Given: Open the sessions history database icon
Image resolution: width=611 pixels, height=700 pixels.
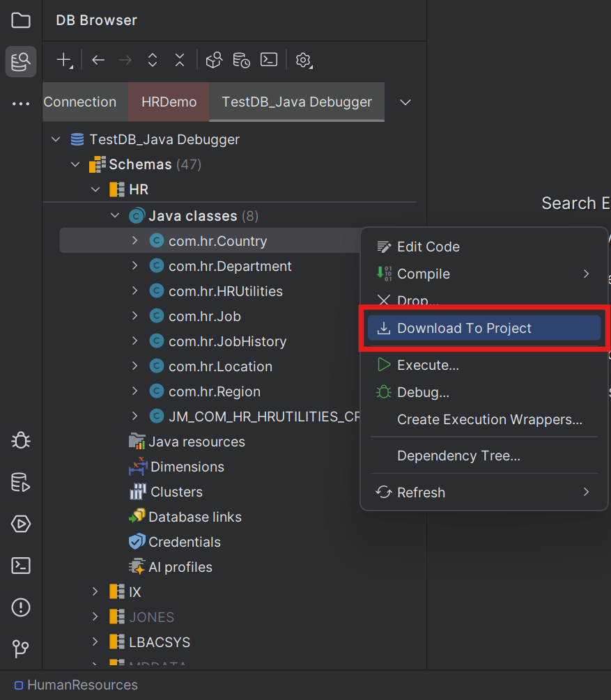Looking at the screenshot, I should (x=241, y=60).
